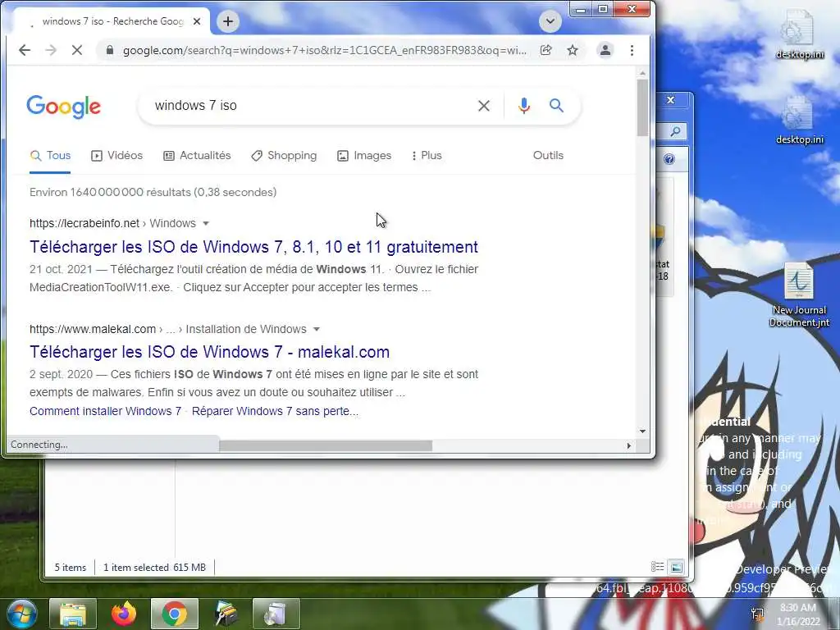Click the vertical scrollbar down arrow in Chrome
The width and height of the screenshot is (840, 630).
tap(642, 431)
